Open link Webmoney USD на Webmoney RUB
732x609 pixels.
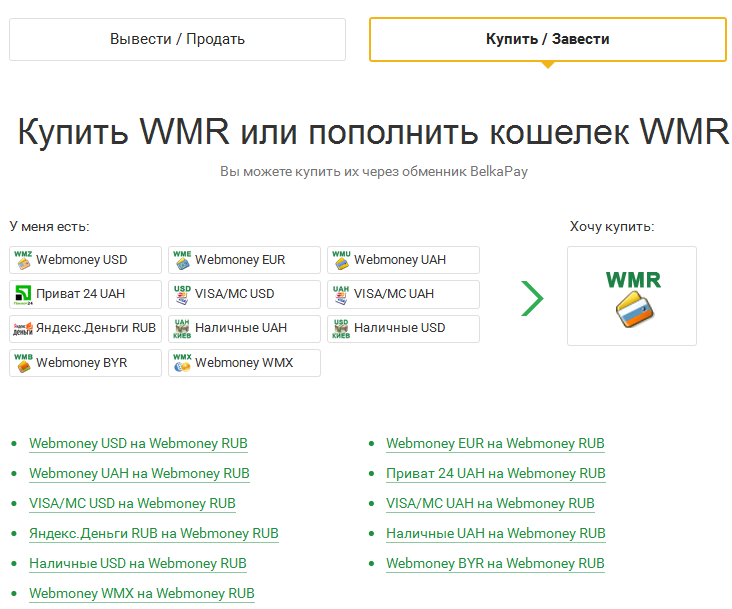point(138,443)
